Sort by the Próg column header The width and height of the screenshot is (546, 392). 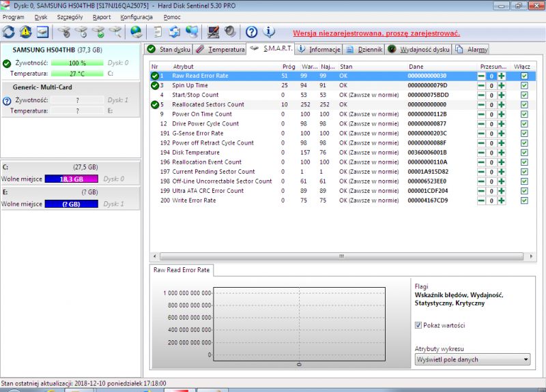coord(289,66)
